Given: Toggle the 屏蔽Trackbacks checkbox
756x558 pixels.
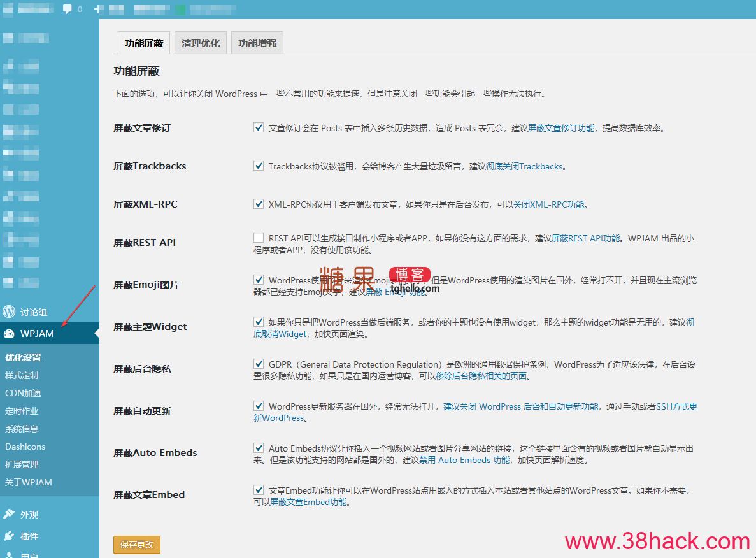Looking at the screenshot, I should pyautogui.click(x=259, y=166).
